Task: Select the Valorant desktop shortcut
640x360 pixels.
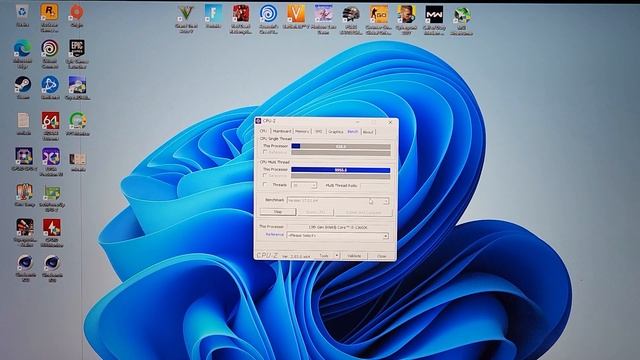Action: tap(296, 16)
